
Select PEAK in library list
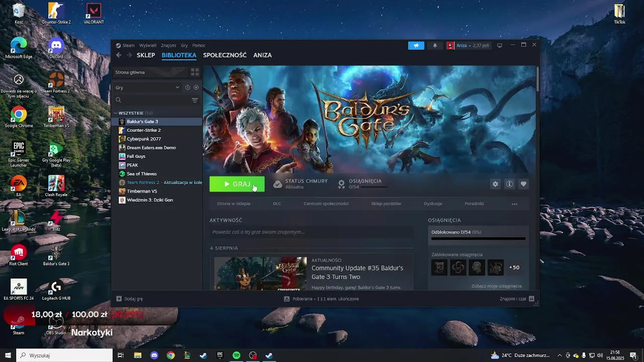click(157, 165)
